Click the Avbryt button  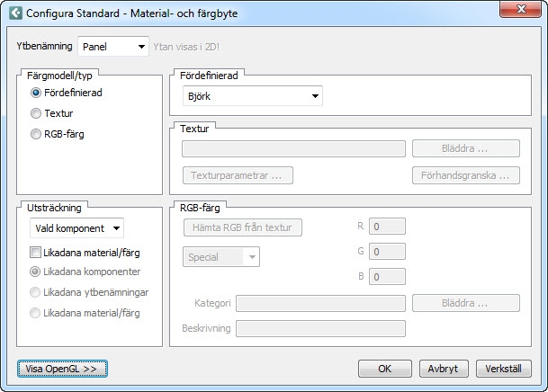pos(444,369)
